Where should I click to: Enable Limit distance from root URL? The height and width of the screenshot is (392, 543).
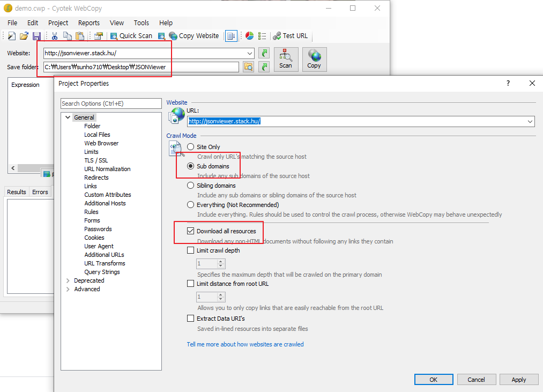(190, 284)
